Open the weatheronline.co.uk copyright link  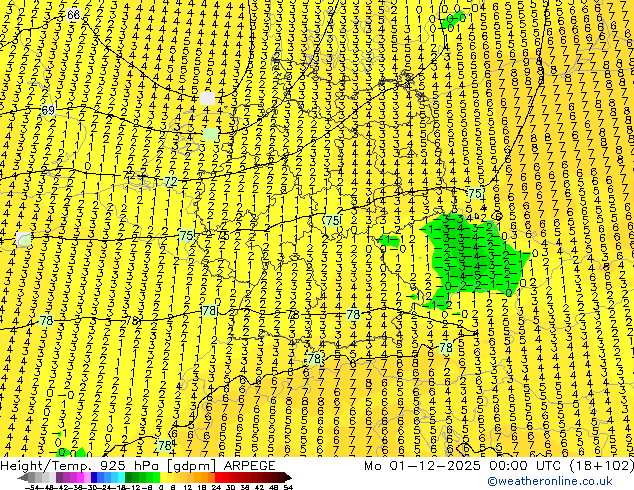coord(550,481)
